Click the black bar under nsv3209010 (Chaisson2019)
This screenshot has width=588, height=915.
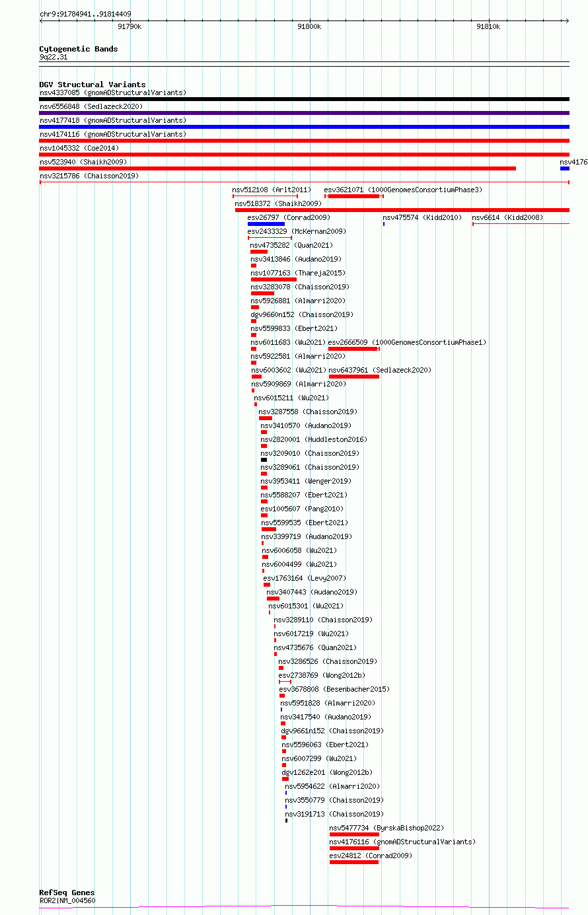[264, 460]
